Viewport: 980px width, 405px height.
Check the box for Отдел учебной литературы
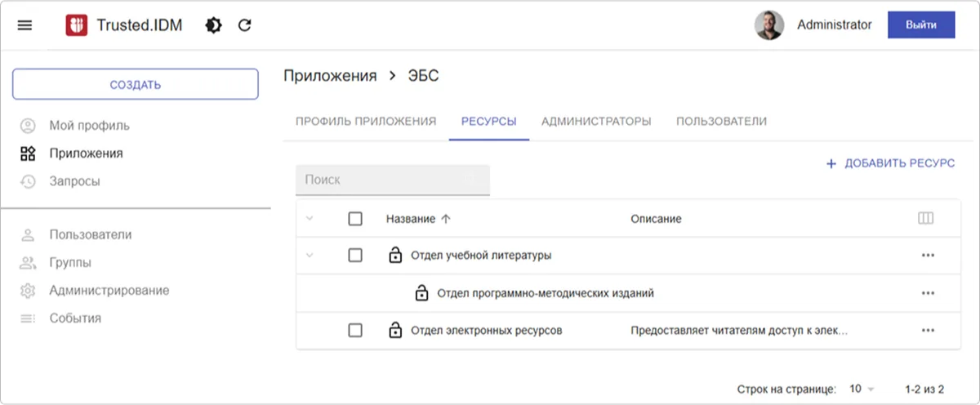354,256
